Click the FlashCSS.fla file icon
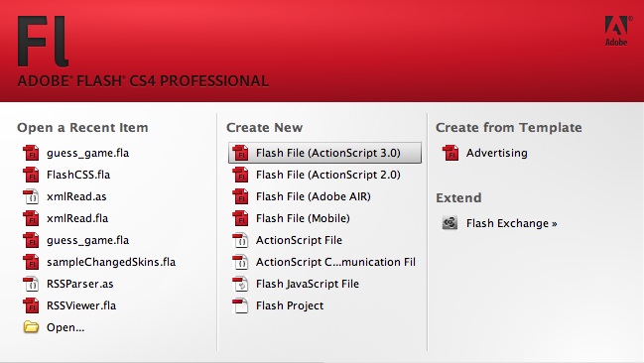 (31, 175)
